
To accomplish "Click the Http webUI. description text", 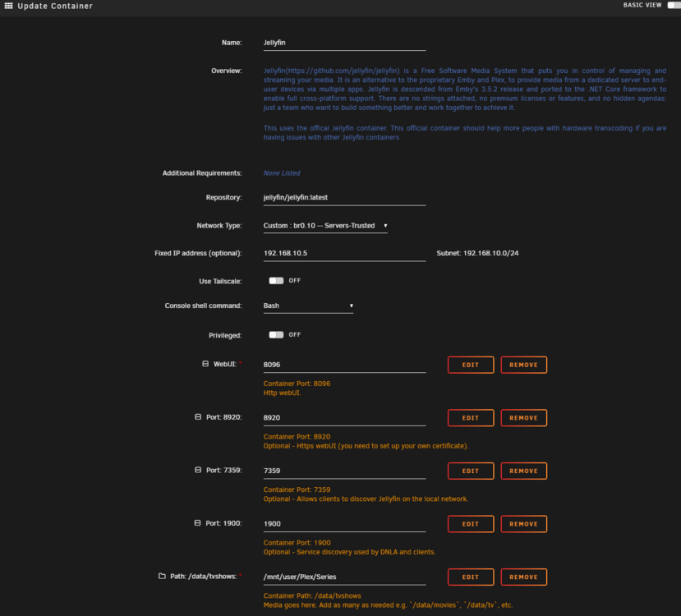I will 282,393.
